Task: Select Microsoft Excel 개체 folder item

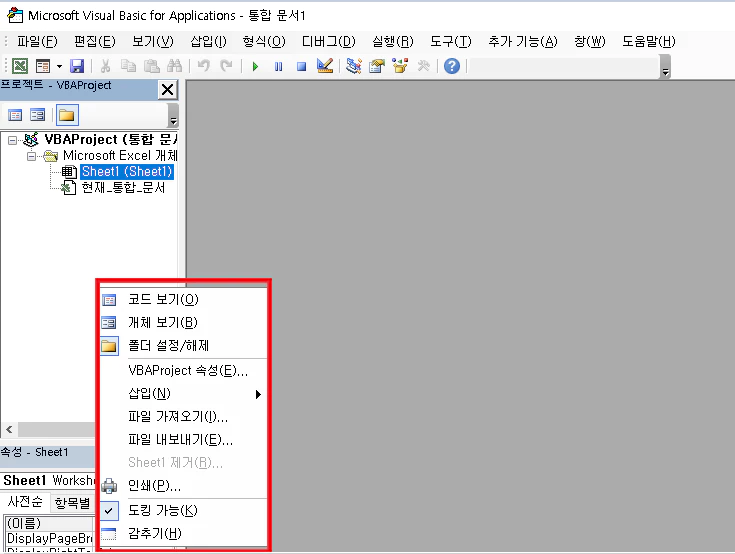Action: click(x=120, y=156)
